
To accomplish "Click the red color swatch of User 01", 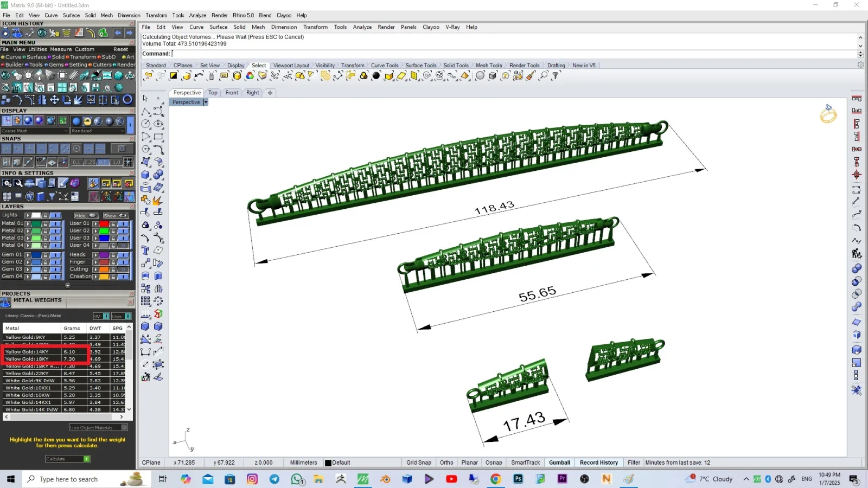I will (x=104, y=223).
